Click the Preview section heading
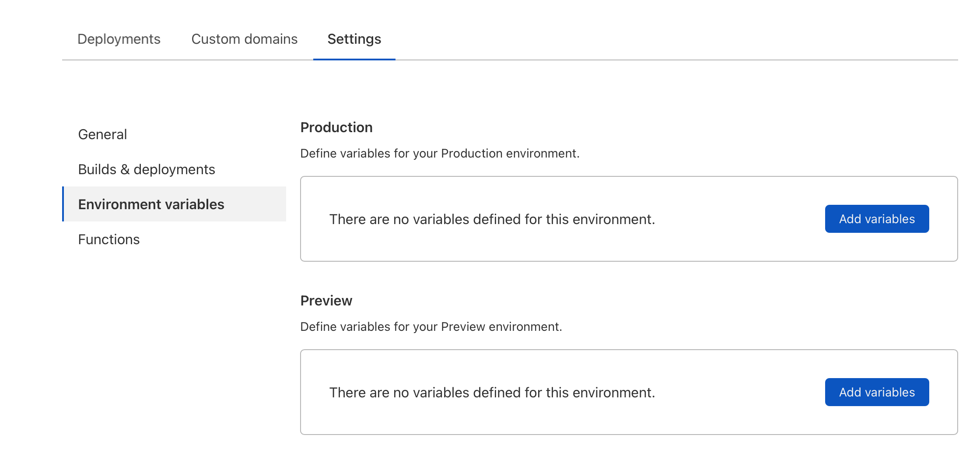The height and width of the screenshot is (463, 980). tap(326, 301)
